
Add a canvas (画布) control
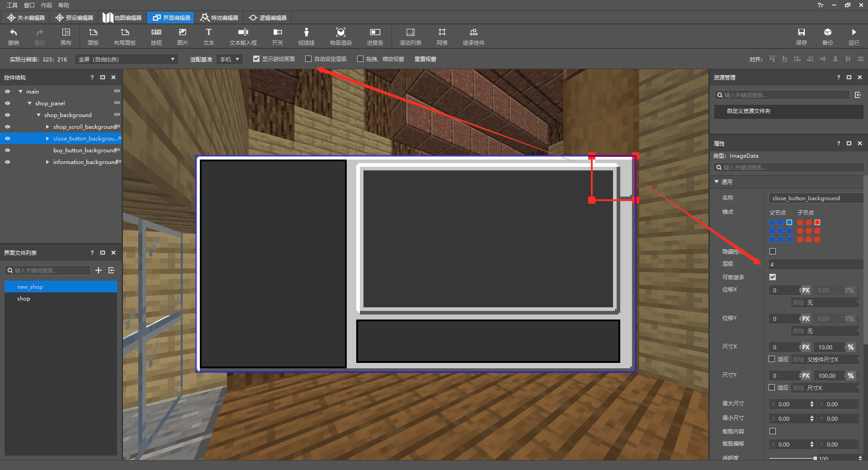(x=66, y=37)
